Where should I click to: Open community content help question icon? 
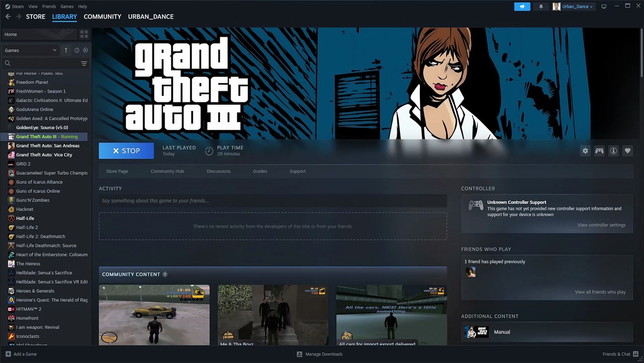pyautogui.click(x=165, y=274)
